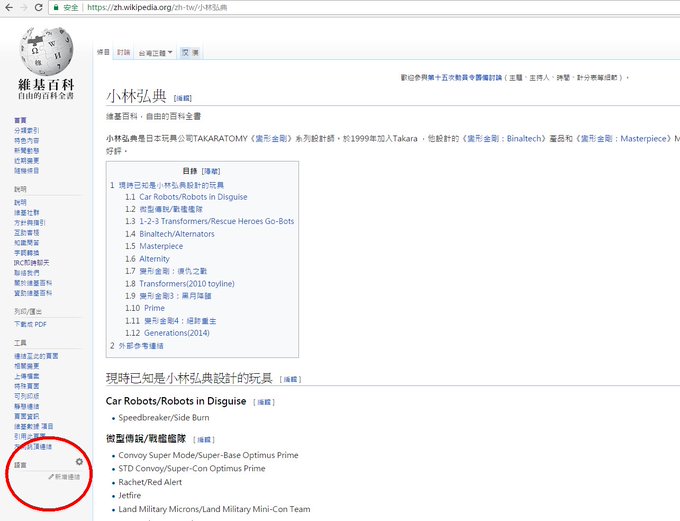Switch to the 討論 tab
This screenshot has width=680, height=521.
(x=124, y=52)
